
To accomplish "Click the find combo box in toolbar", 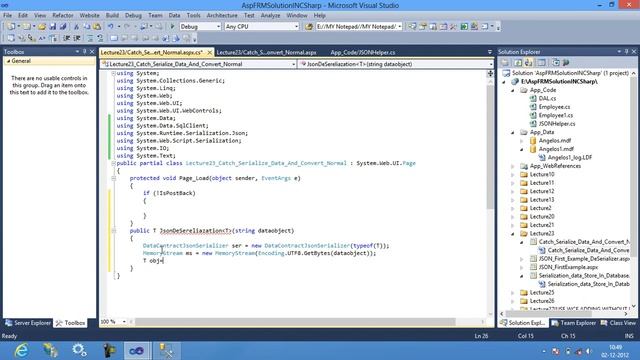I will coord(359,27).
